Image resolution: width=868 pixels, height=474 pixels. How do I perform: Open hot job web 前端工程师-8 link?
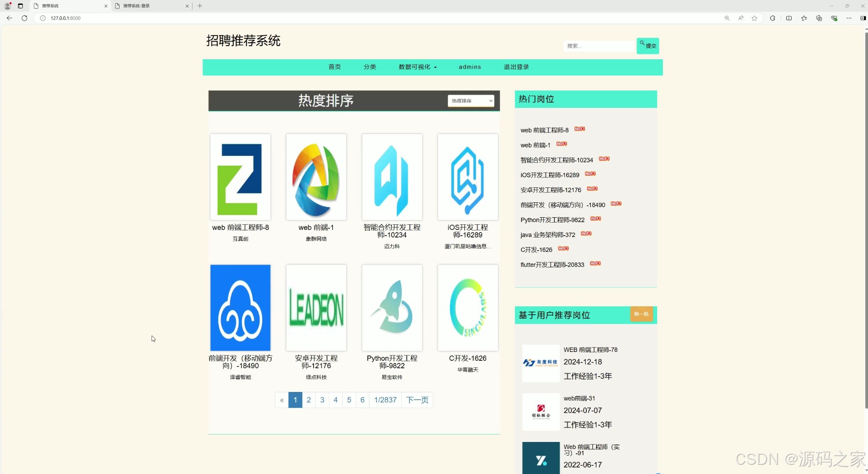(544, 130)
